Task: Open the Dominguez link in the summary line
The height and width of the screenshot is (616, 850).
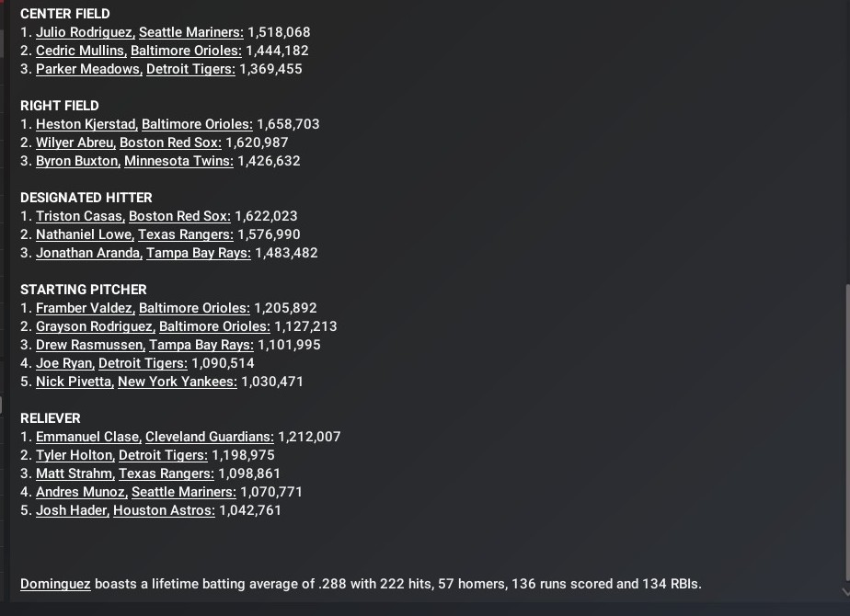Action: tap(55, 584)
